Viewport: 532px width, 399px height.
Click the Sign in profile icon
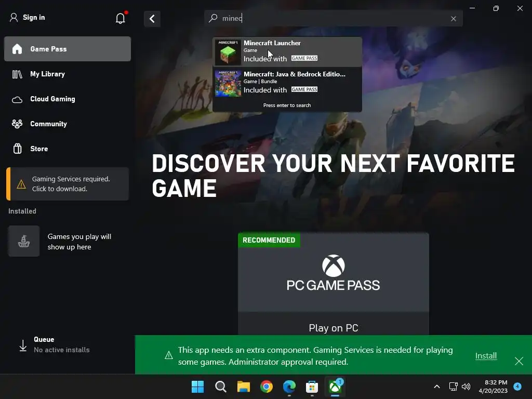point(14,17)
